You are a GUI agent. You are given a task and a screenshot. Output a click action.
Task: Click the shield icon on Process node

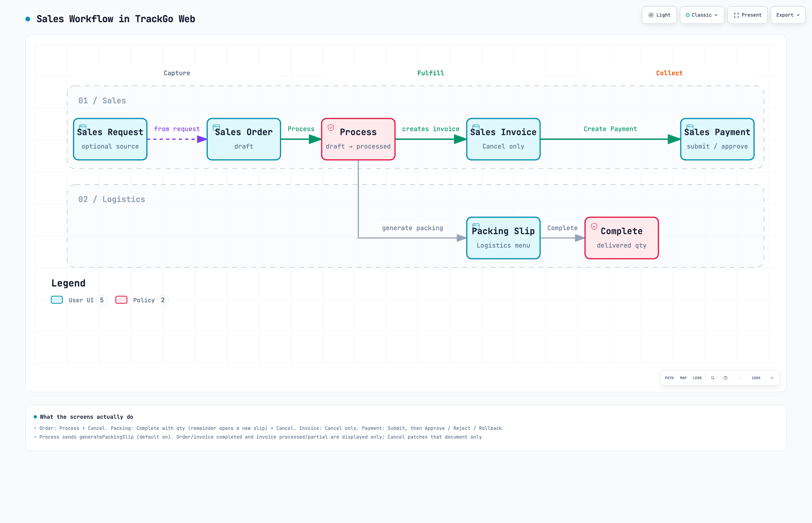click(x=331, y=128)
